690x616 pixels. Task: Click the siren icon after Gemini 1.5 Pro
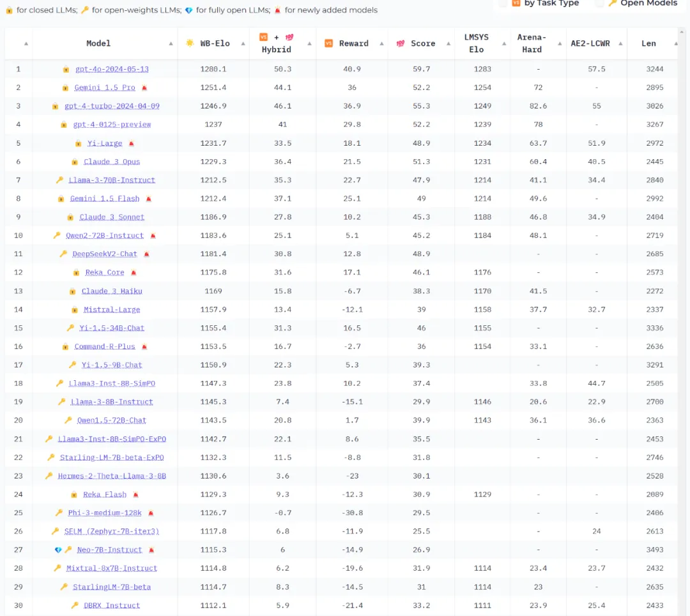pos(144,88)
